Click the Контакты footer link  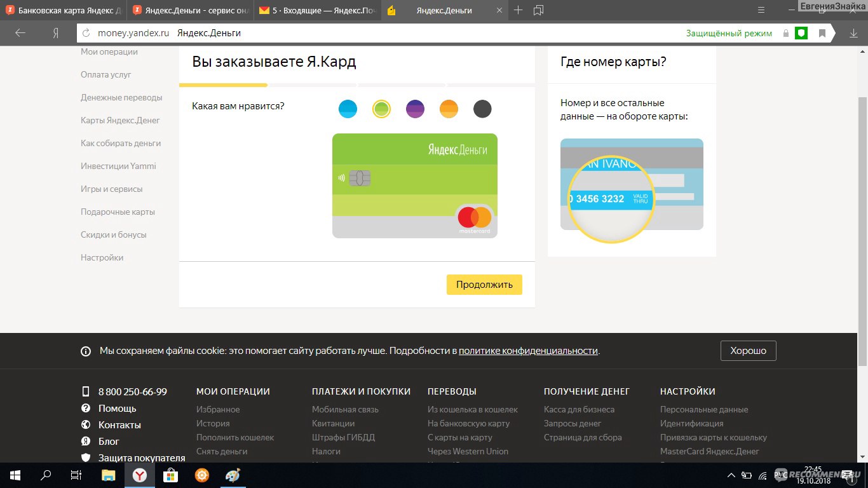[x=119, y=425]
